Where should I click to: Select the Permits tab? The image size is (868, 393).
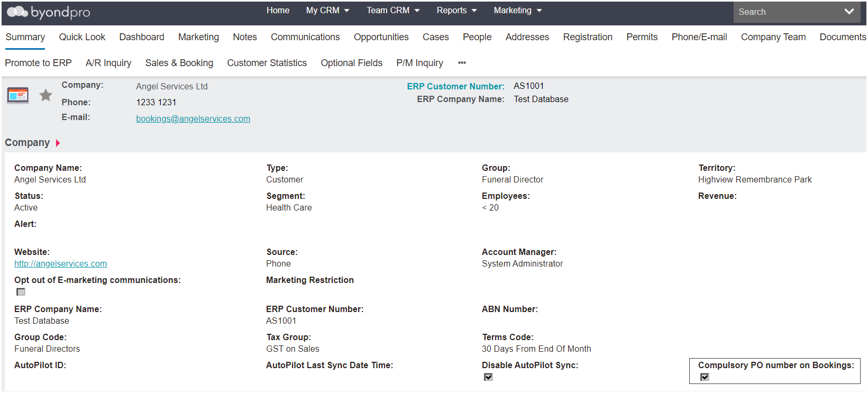pyautogui.click(x=642, y=37)
